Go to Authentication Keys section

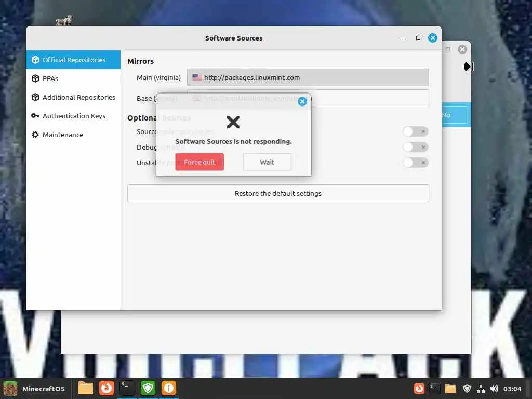point(73,116)
